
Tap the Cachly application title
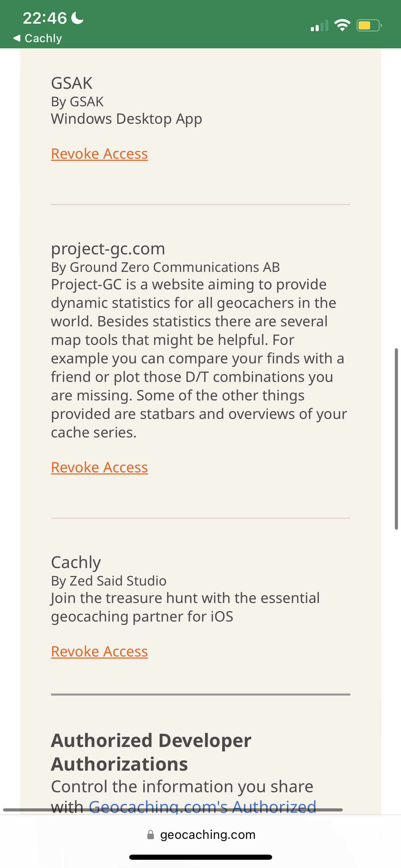[76, 563]
